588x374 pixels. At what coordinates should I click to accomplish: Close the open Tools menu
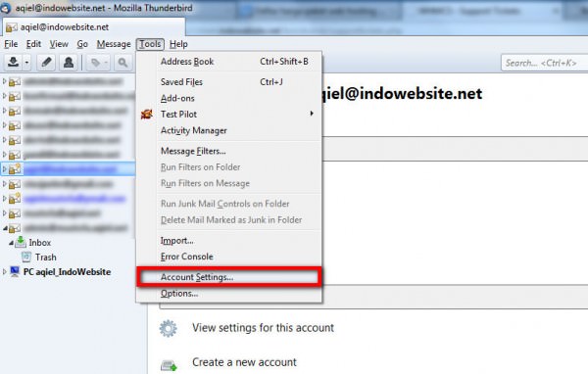pos(150,44)
